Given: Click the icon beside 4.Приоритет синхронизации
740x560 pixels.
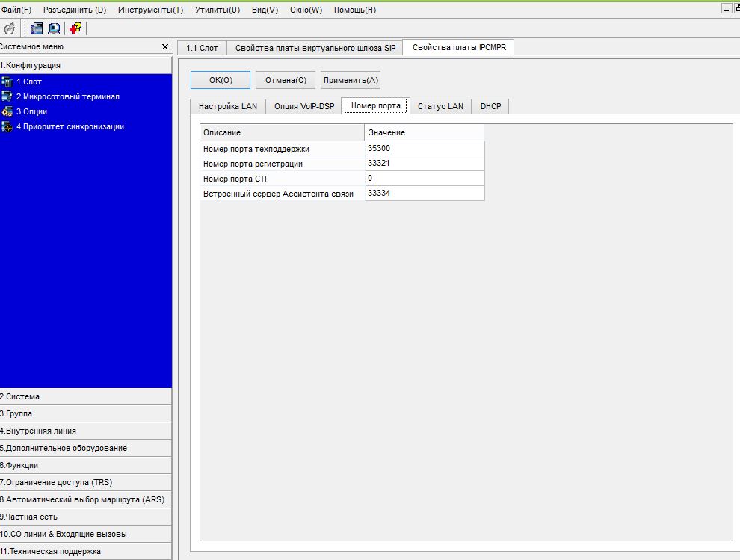Looking at the screenshot, I should (x=7, y=126).
